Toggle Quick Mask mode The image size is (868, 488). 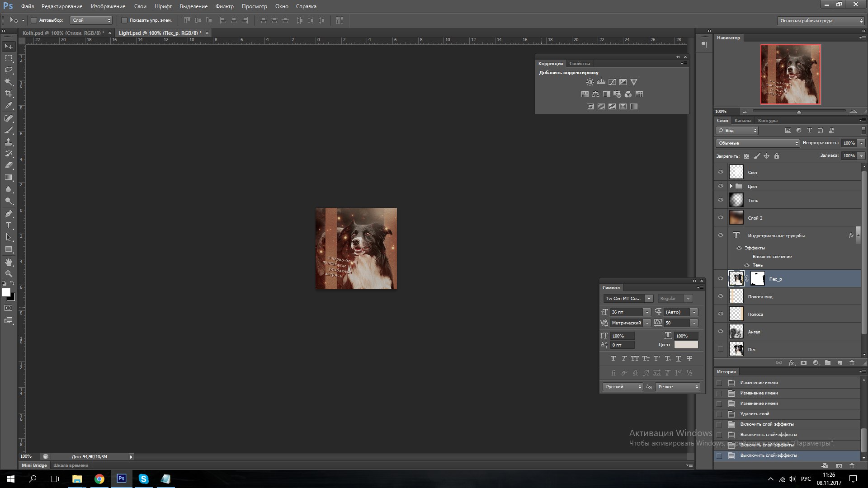tap(9, 308)
